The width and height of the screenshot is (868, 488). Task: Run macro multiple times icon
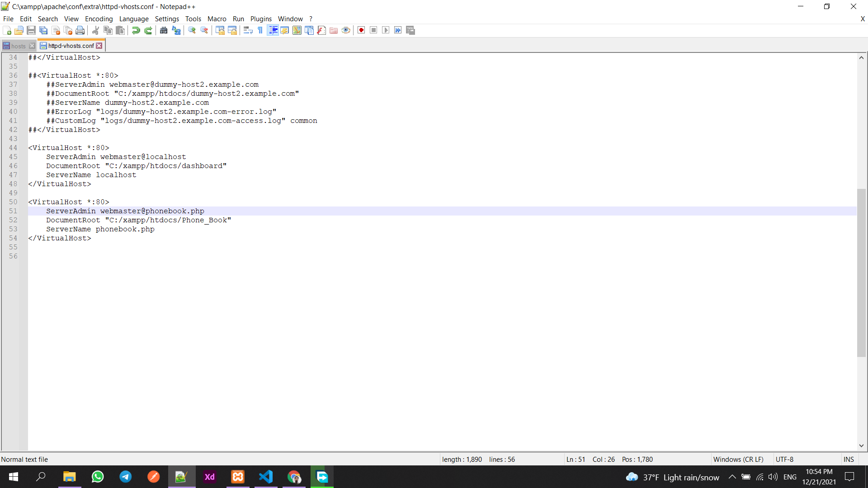pyautogui.click(x=398, y=30)
